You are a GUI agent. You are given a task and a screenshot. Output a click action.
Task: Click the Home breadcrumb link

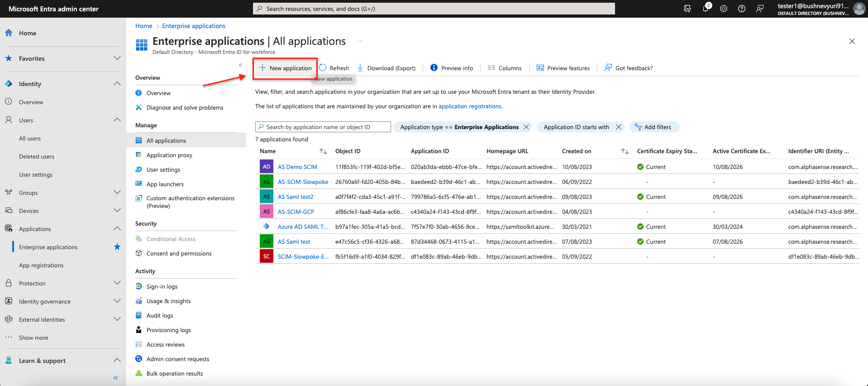(143, 26)
